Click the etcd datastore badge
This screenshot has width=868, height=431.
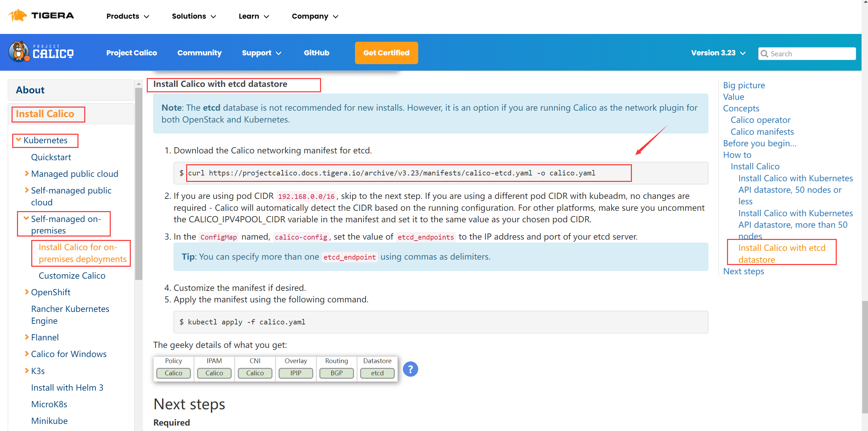(x=377, y=373)
